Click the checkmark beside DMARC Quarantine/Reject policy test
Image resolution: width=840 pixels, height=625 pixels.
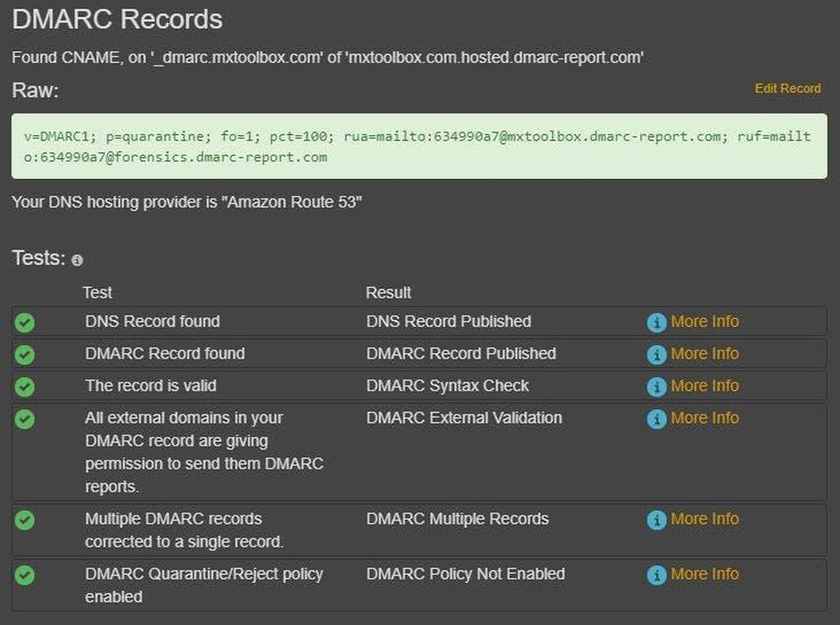(x=25, y=575)
